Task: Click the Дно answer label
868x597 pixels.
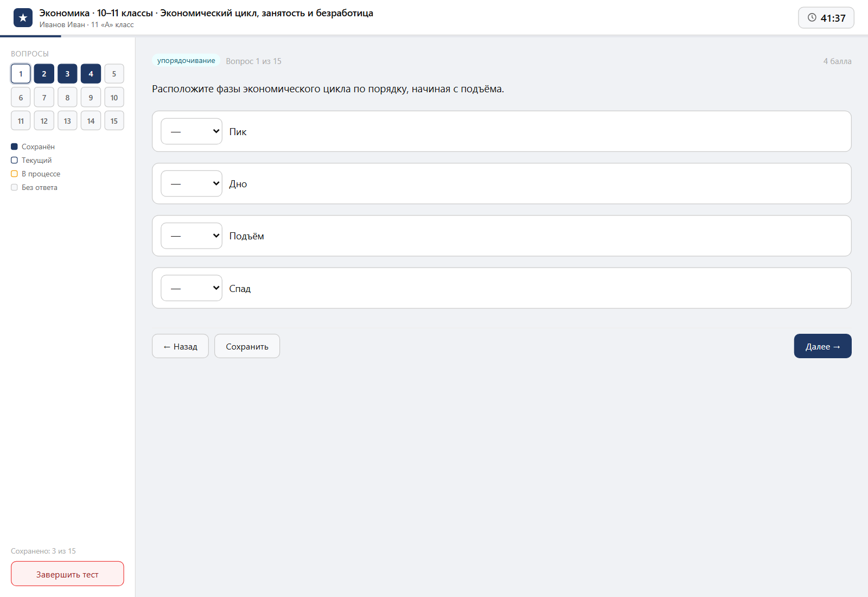Action: (x=238, y=184)
